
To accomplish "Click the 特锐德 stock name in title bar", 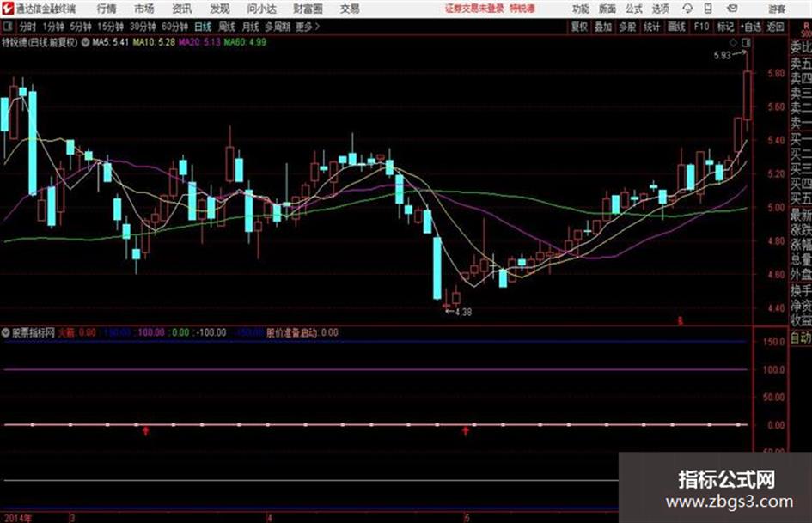I will pyautogui.click(x=522, y=9).
